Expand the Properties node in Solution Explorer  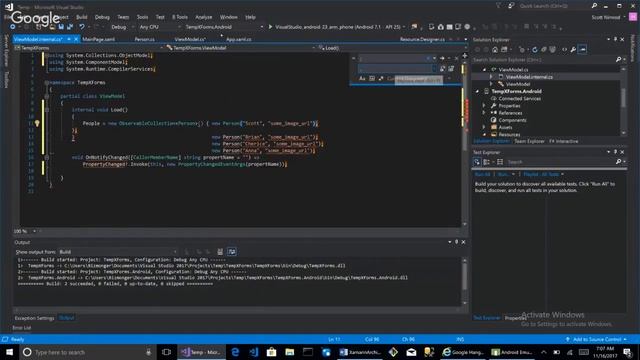point(484,106)
